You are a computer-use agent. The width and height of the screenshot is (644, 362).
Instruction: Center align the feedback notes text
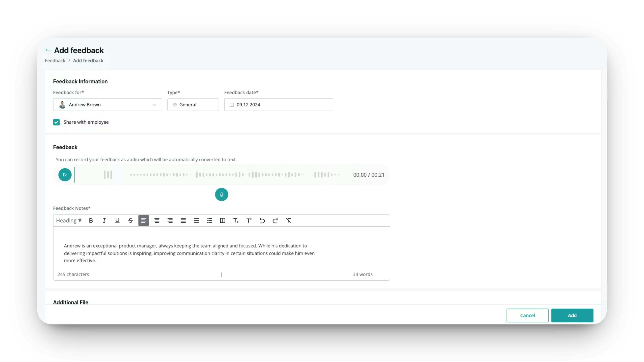pyautogui.click(x=157, y=221)
